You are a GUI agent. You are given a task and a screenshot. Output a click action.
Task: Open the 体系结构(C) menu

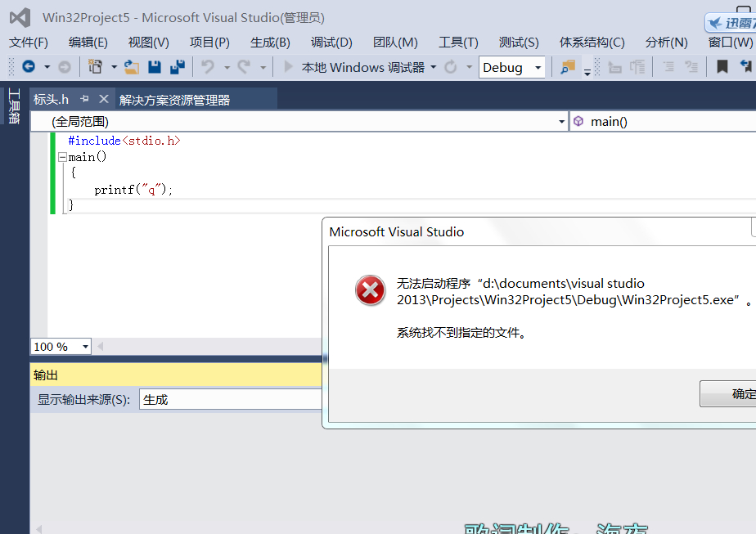[x=592, y=43]
